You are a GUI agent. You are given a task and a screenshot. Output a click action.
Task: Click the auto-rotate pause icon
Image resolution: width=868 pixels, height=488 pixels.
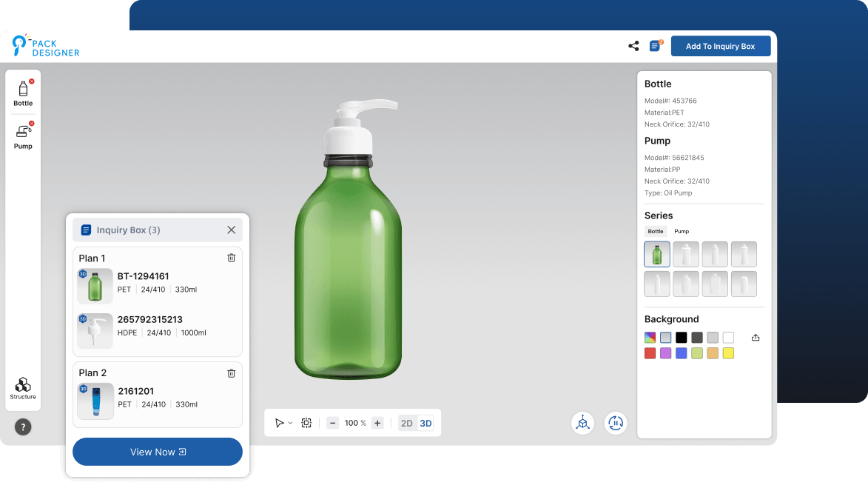(616, 423)
